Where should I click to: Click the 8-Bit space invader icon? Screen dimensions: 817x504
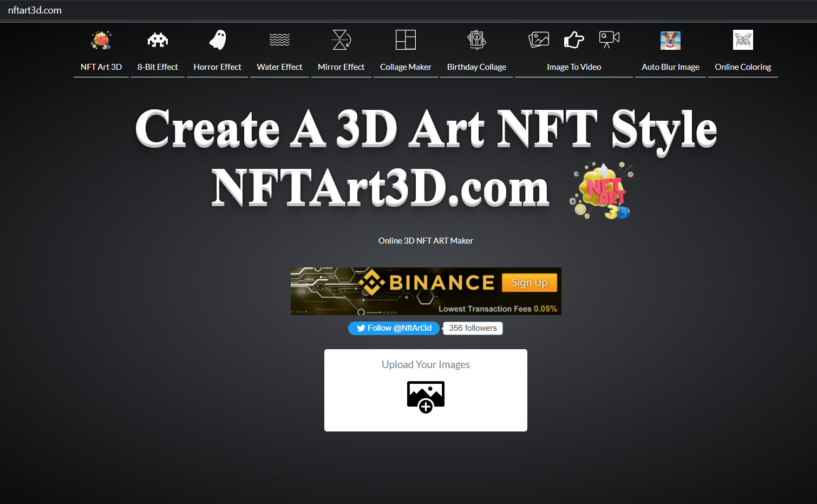point(158,40)
